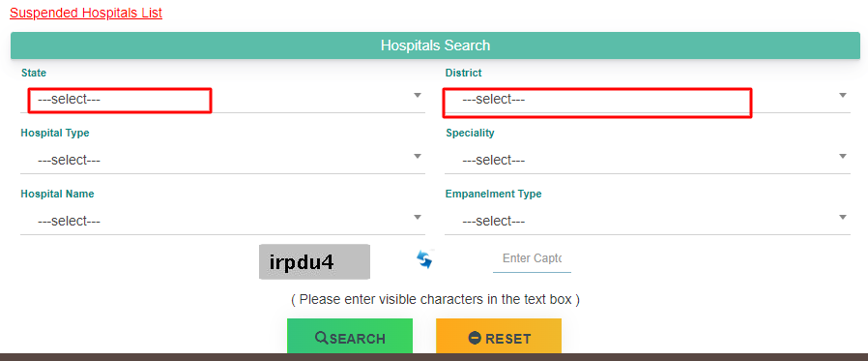Click the captcha instruction text
The width and height of the screenshot is (868, 361).
(x=435, y=299)
